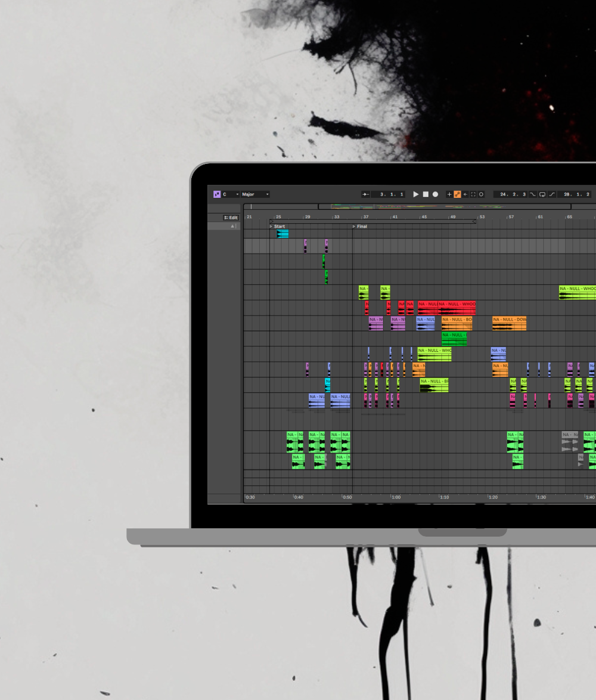Toggle the Loop switch
Screen dimensions: 596x700
point(542,194)
